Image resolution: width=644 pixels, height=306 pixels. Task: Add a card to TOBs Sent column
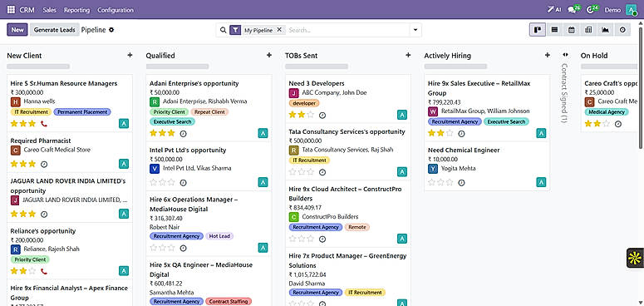[x=408, y=55]
